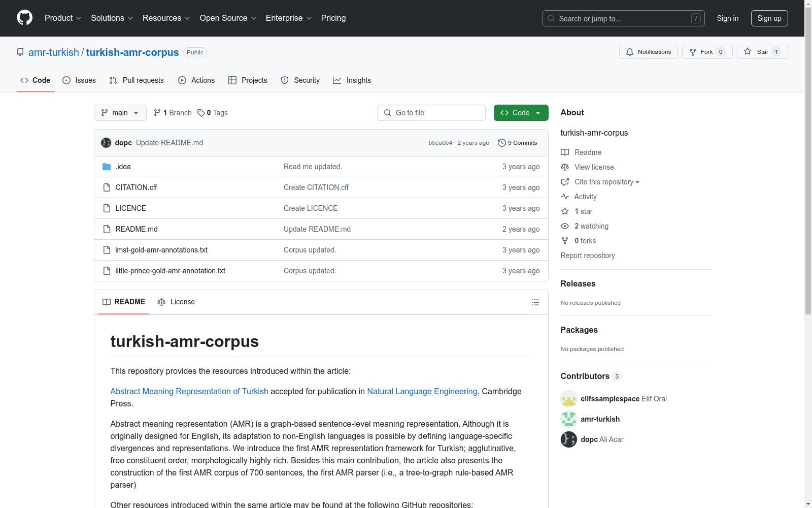Click file icon for imst-gold-amr-annotations.txt
The width and height of the screenshot is (812, 508).
[107, 250]
